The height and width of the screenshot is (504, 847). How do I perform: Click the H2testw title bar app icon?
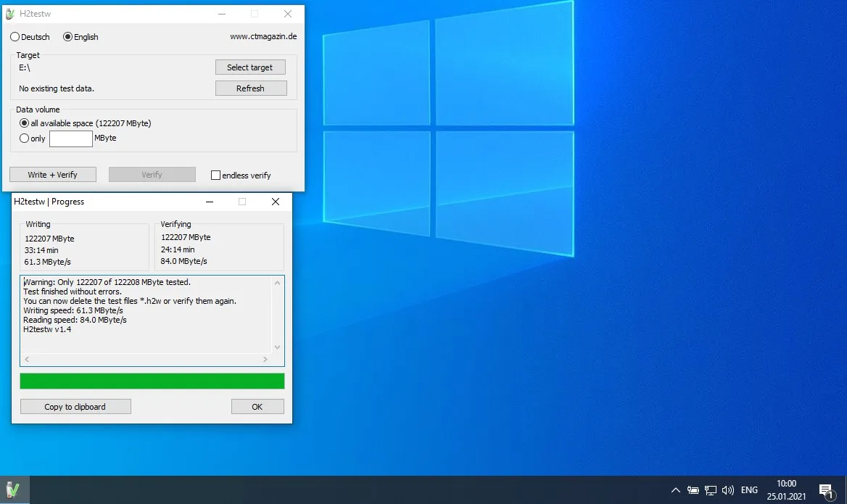10,14
